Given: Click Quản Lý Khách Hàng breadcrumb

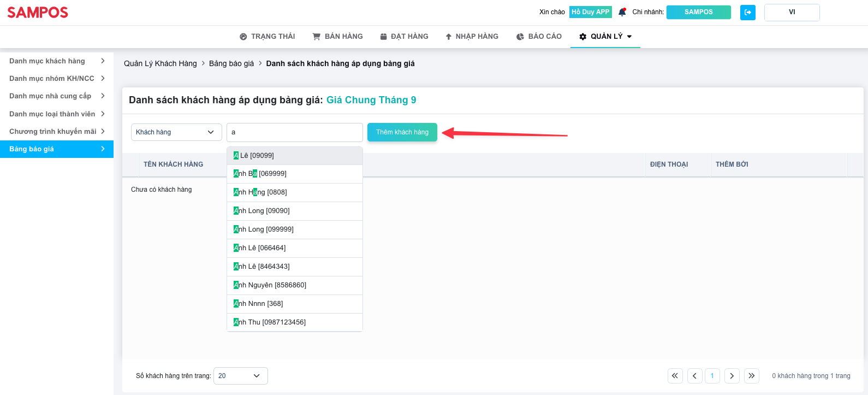Looking at the screenshot, I should [x=160, y=63].
